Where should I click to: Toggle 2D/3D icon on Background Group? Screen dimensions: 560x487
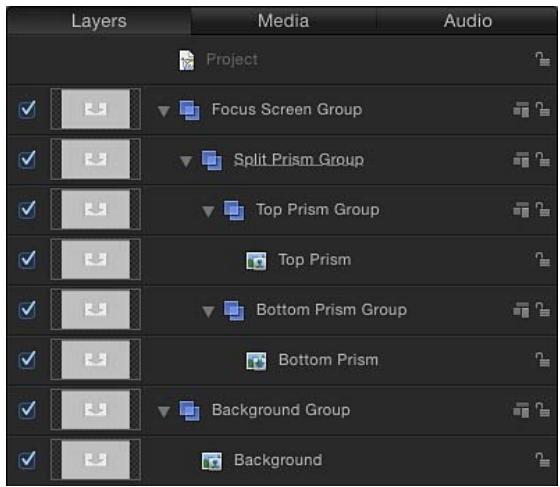click(521, 410)
